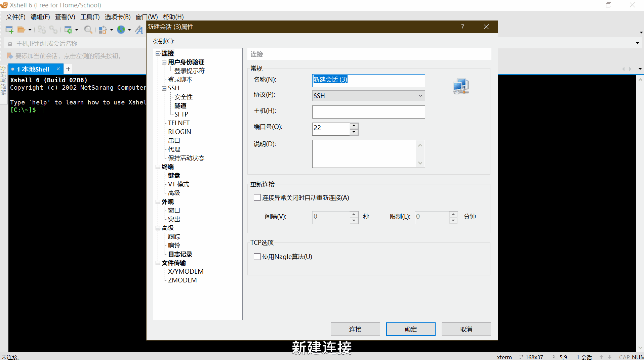Click the 说明(D) description text area
This screenshot has height=360, width=644.
(x=368, y=154)
